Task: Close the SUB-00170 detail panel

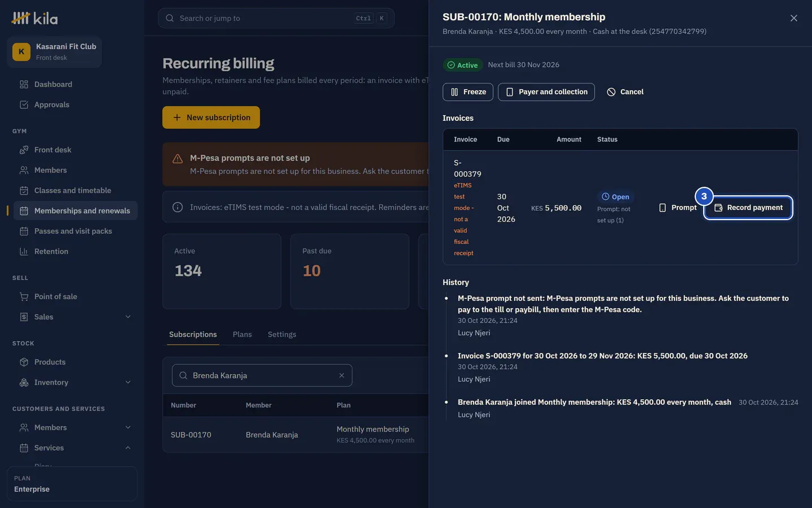Action: (x=793, y=18)
